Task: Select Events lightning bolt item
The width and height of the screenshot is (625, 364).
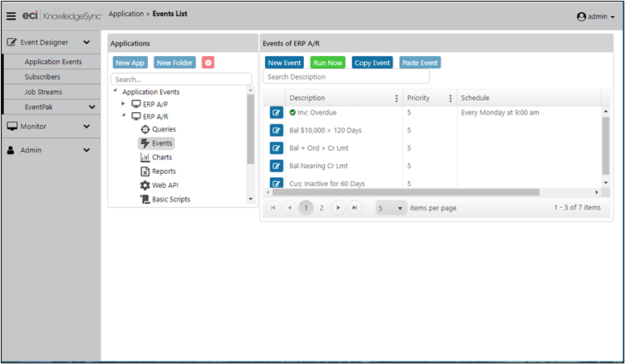Action: coord(156,143)
